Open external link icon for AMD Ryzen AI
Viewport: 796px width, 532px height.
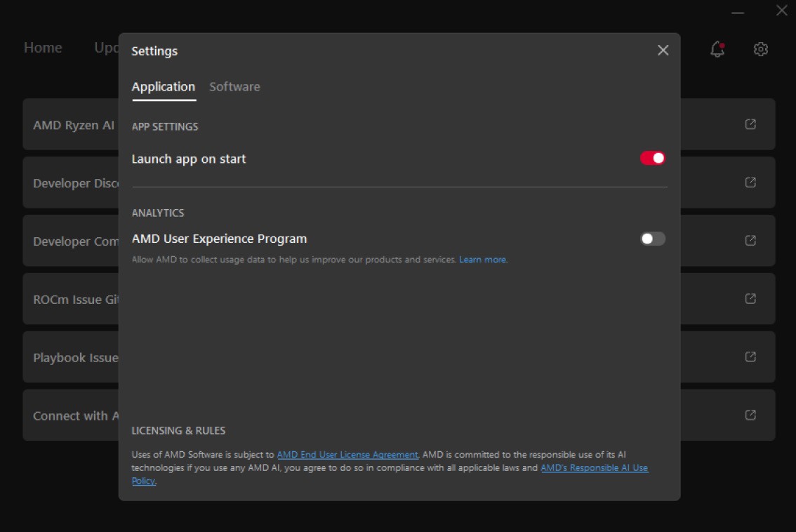tap(750, 124)
